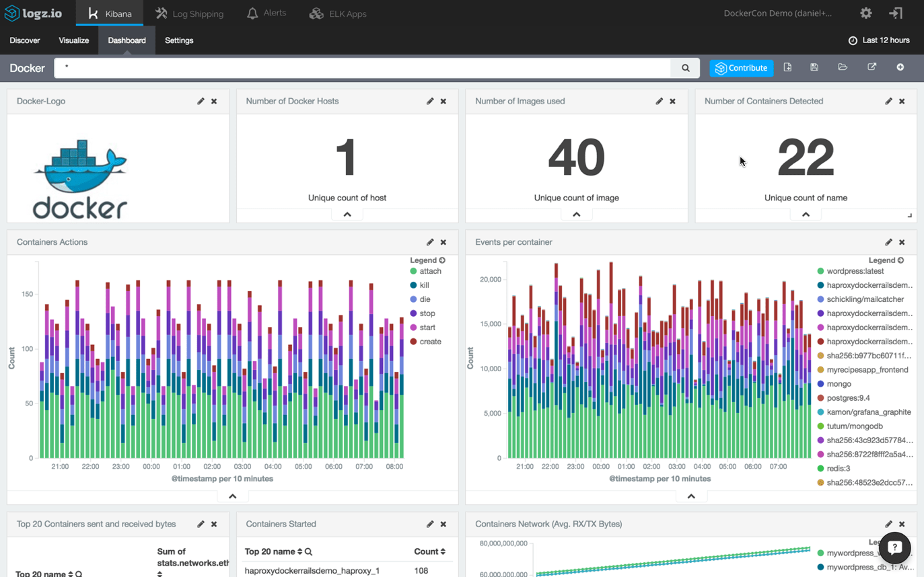Run the query using the search magnifier
The image size is (924, 577).
point(686,67)
